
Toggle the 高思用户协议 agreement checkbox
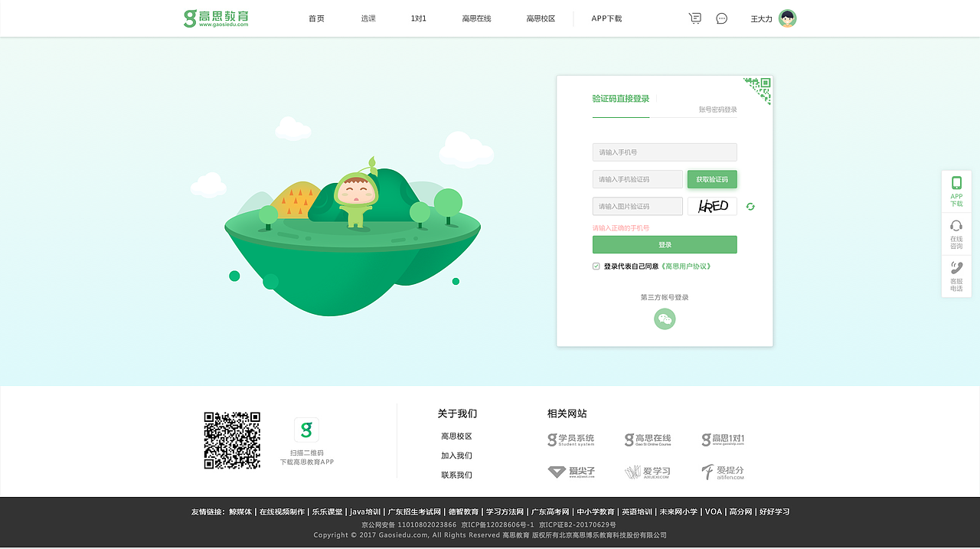tap(596, 266)
